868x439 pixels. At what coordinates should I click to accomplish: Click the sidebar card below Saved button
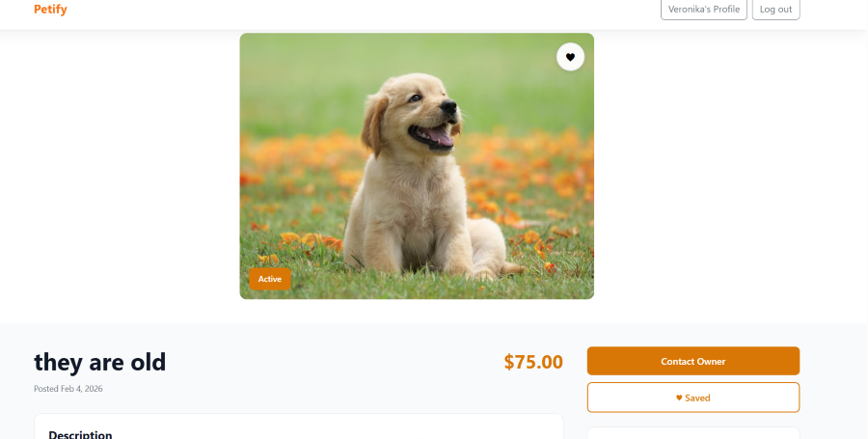[x=692, y=433]
